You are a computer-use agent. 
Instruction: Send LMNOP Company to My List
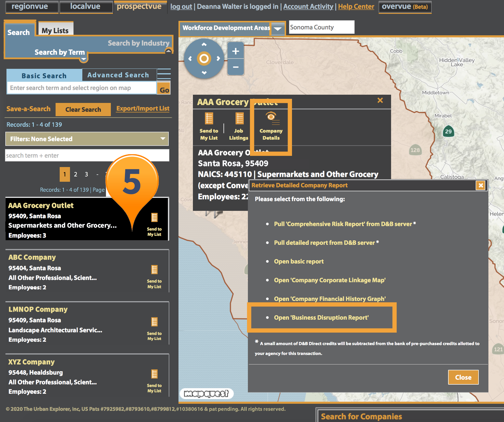(154, 329)
